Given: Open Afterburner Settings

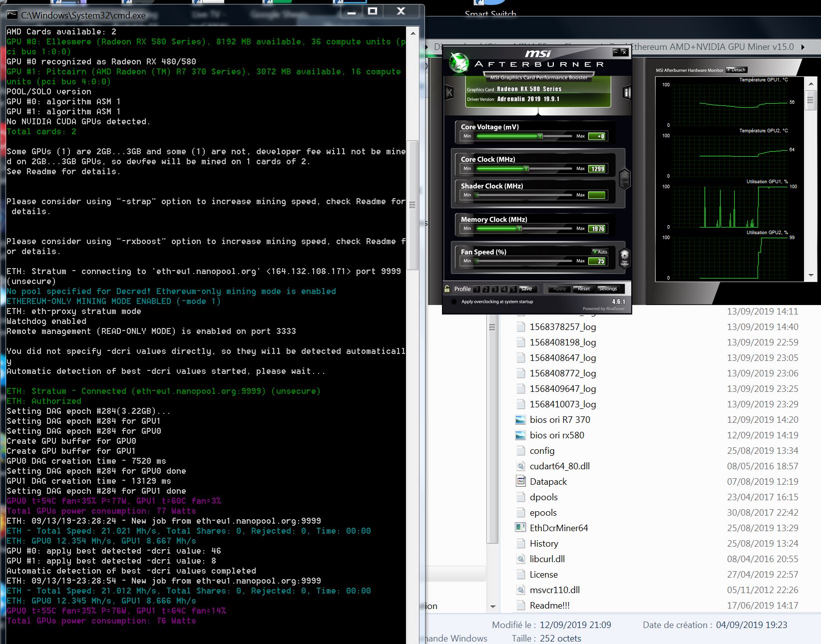Looking at the screenshot, I should click(608, 289).
